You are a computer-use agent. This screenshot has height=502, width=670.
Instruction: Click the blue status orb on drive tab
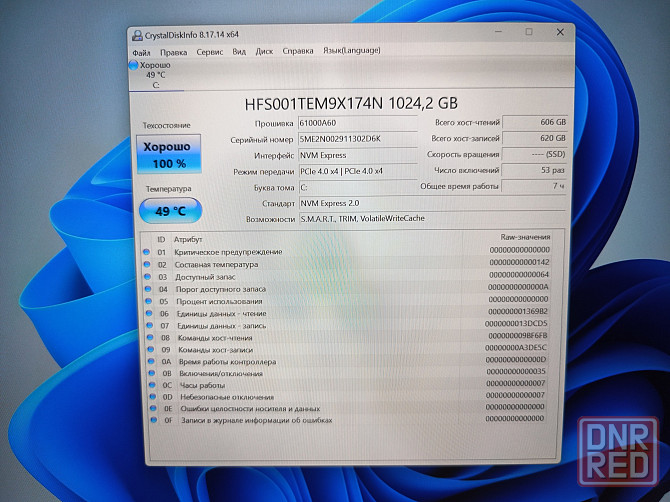pos(133,65)
